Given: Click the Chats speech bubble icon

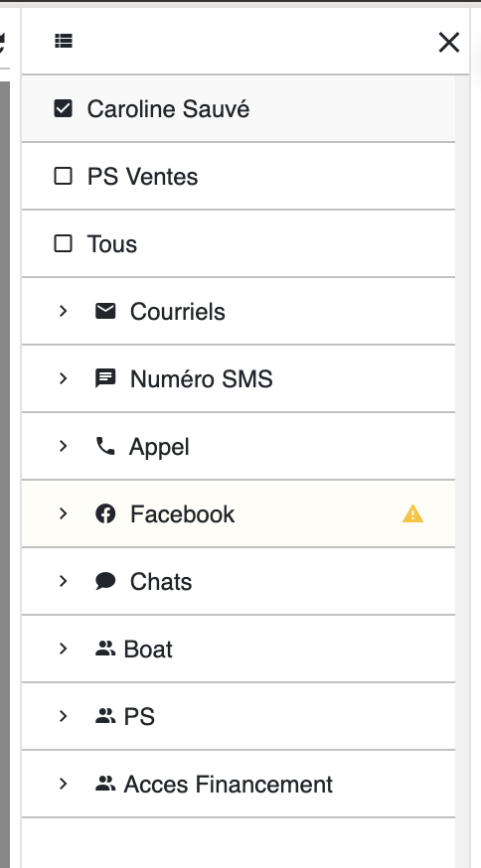Looking at the screenshot, I should coord(105,581).
